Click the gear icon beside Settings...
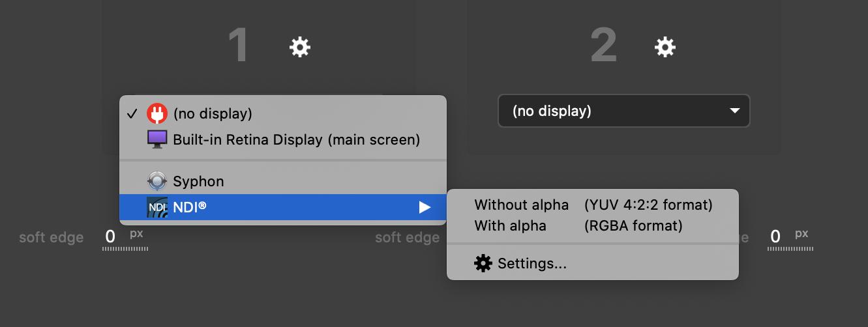Screen dimensions: 868x327 483,263
